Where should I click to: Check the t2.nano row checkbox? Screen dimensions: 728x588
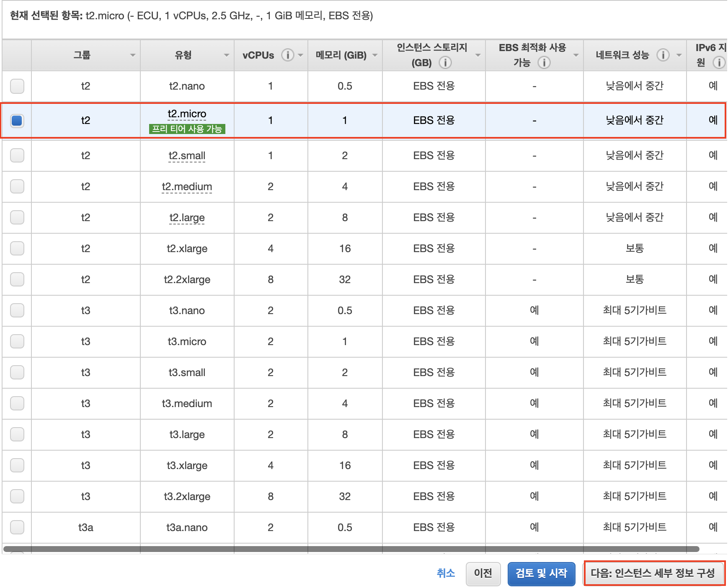click(17, 86)
